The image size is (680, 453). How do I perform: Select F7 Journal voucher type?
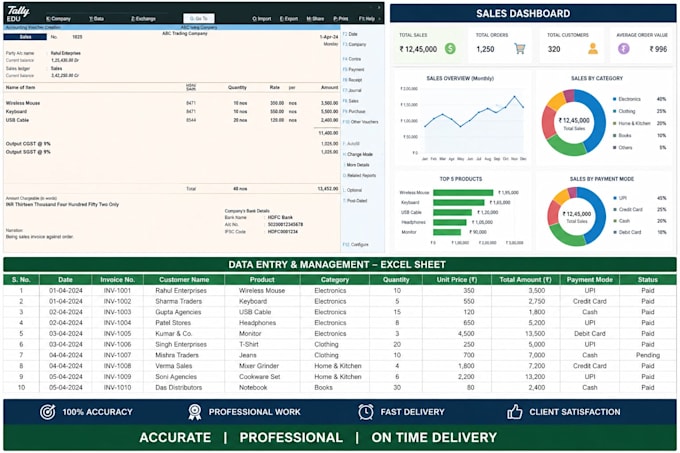tap(353, 90)
